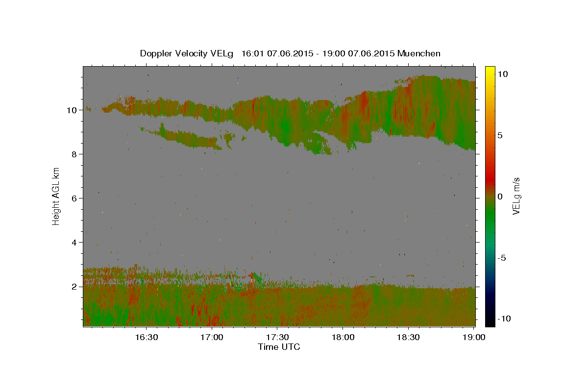The width and height of the screenshot is (588, 392).
Task: Click the 'Height AGL km' axis label
Action: [56, 196]
